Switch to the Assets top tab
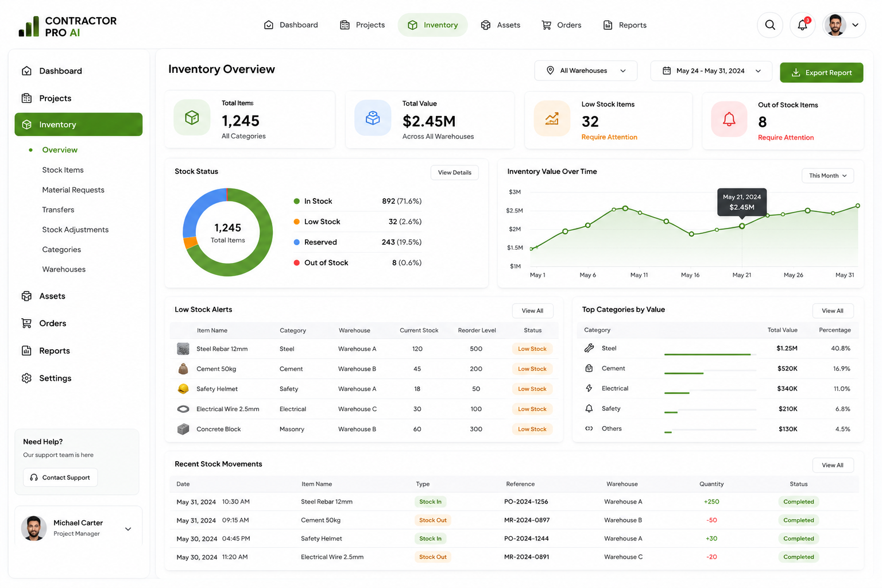The image size is (882, 588). click(x=501, y=25)
